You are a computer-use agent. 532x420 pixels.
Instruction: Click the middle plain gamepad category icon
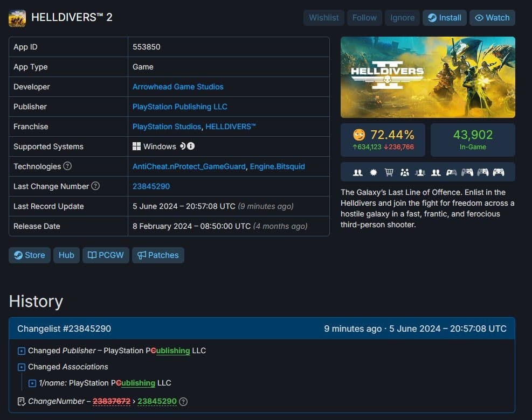click(x=482, y=172)
